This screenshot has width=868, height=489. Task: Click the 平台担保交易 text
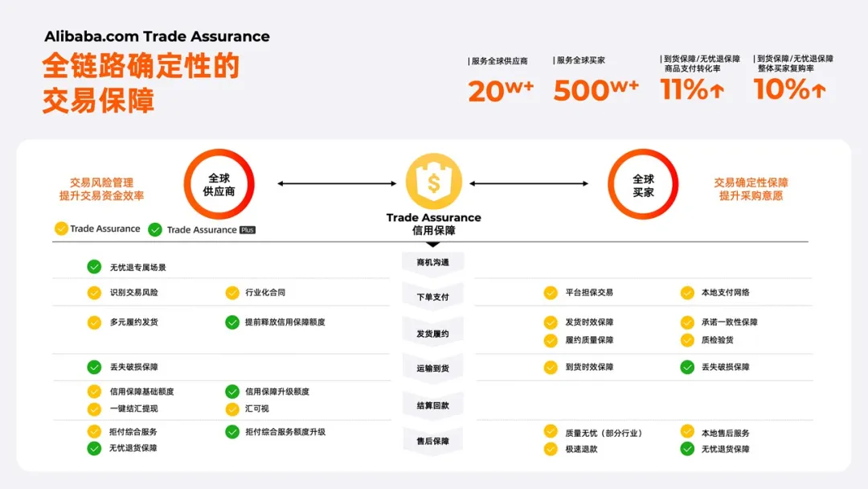(589, 293)
